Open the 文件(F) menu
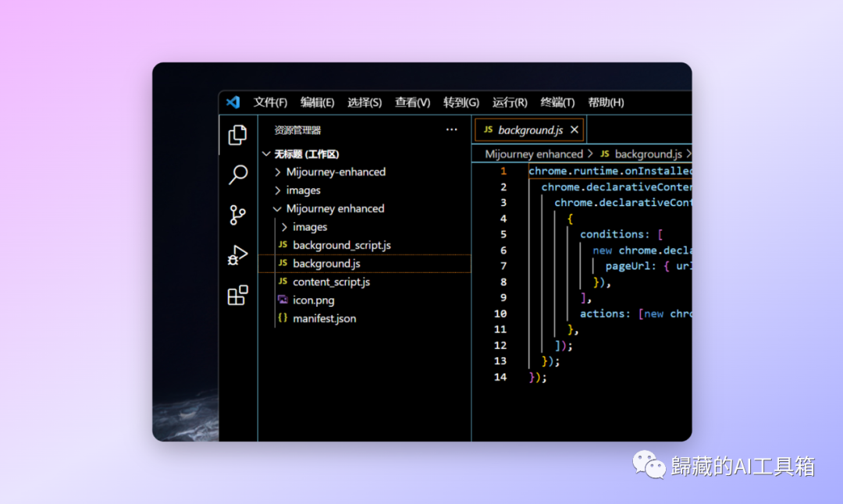The image size is (843, 504). pos(270,102)
